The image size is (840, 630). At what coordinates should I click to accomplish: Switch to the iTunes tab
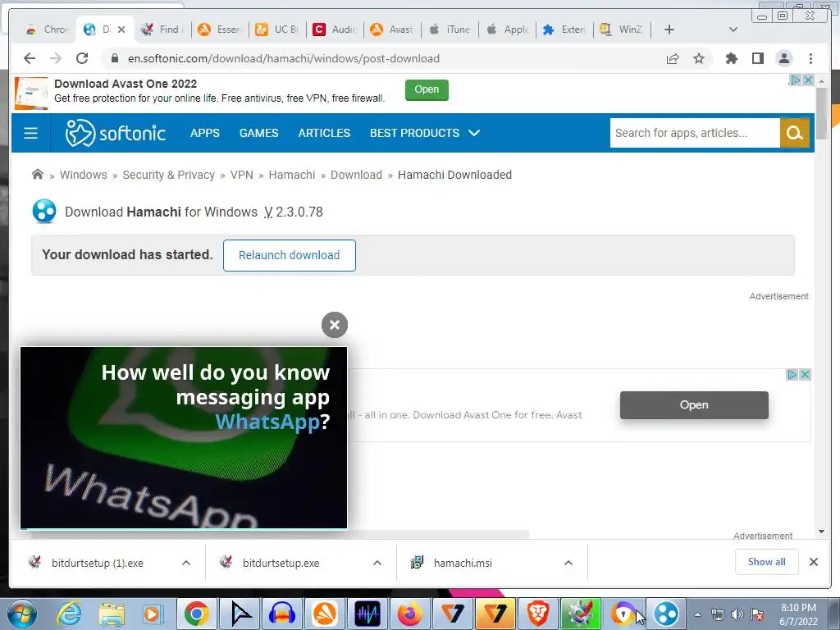pos(450,30)
